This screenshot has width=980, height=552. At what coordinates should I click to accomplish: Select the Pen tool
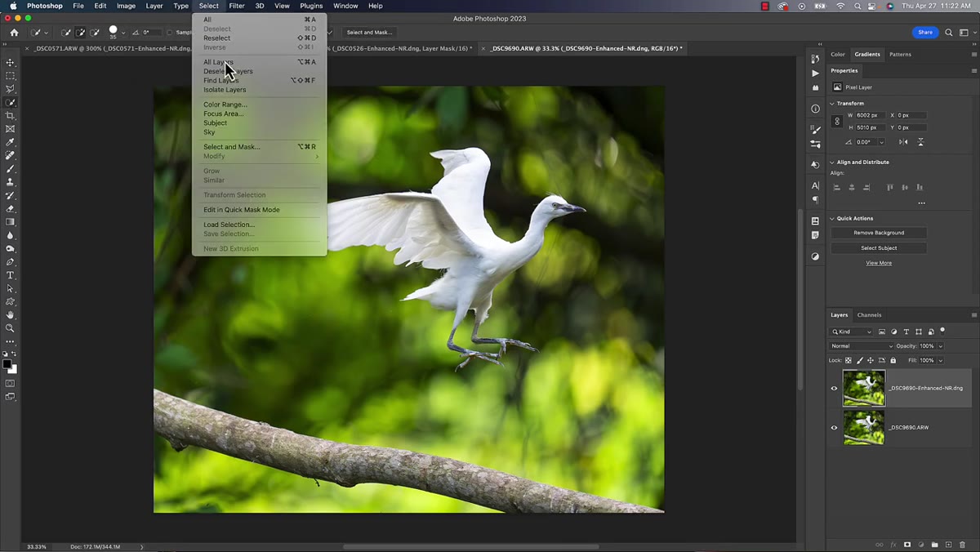pyautogui.click(x=11, y=262)
